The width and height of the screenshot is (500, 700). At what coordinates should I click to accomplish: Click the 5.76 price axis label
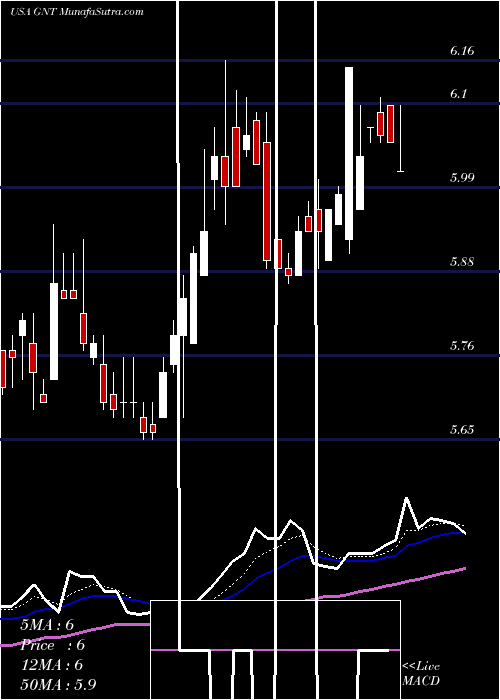[x=462, y=346]
